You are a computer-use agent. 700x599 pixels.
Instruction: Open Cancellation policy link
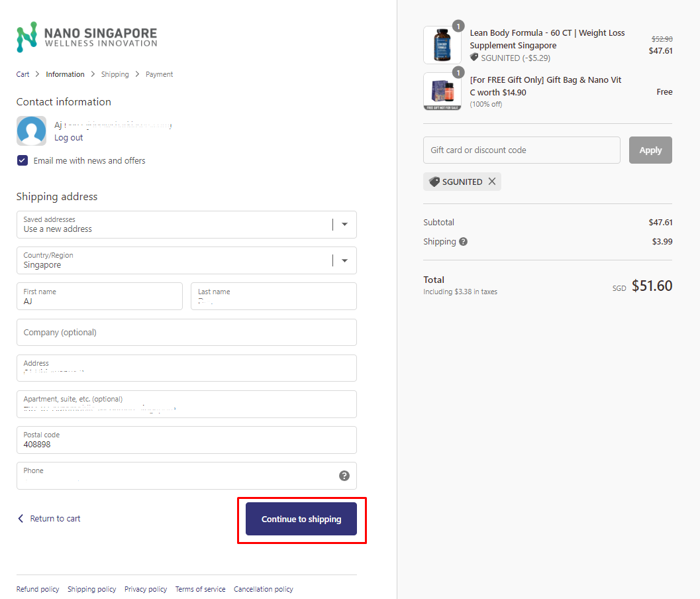click(264, 589)
